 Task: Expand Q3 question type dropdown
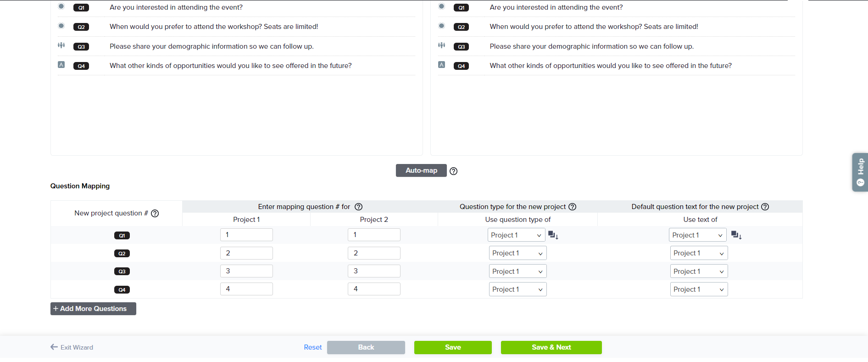(x=517, y=271)
